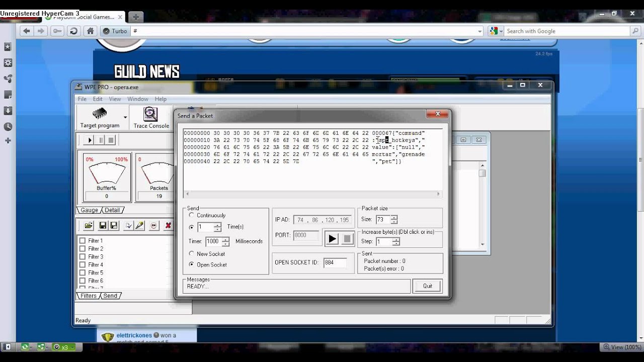Send the packet with the play button

pyautogui.click(x=332, y=238)
